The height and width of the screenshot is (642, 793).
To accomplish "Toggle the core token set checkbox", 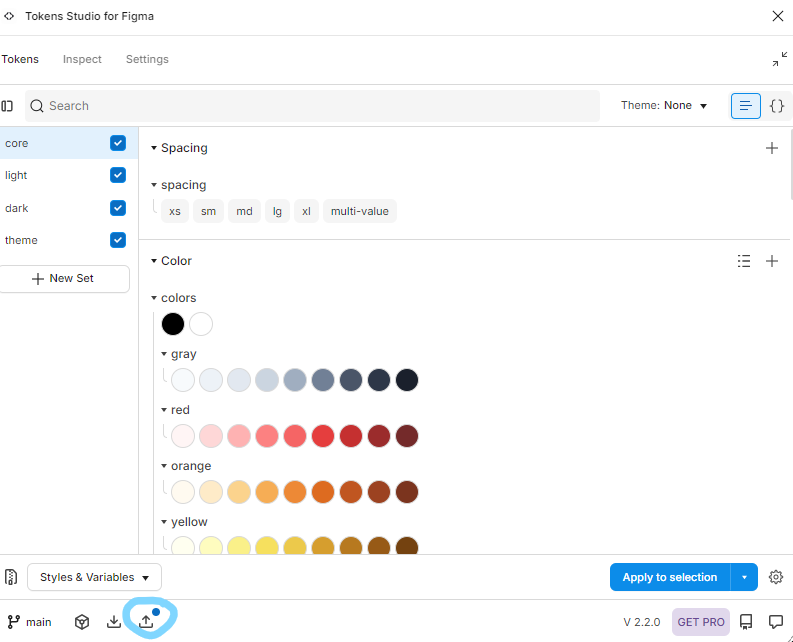I will coord(118,143).
